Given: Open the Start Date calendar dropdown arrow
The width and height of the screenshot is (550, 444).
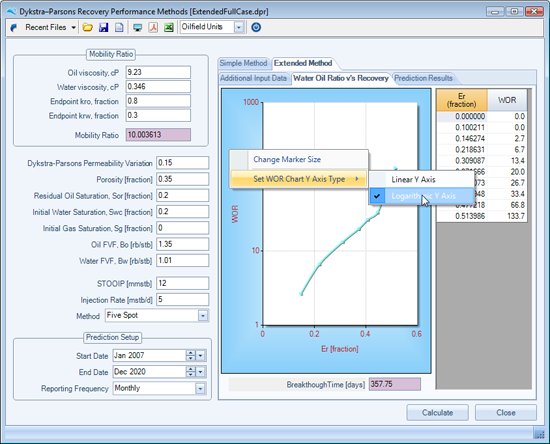Looking at the screenshot, I should tap(200, 356).
